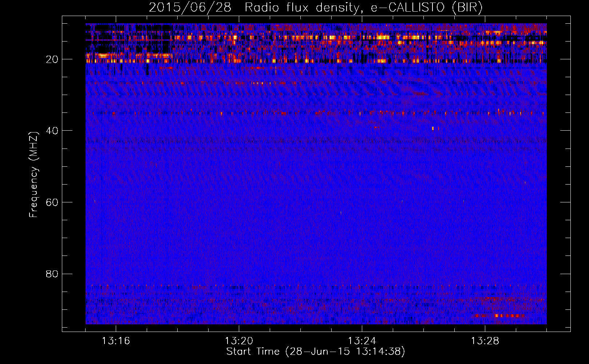Click the 'Start Time (28-Jun-15 13:14:38)' label
The width and height of the screenshot is (589, 364).
coord(316,352)
